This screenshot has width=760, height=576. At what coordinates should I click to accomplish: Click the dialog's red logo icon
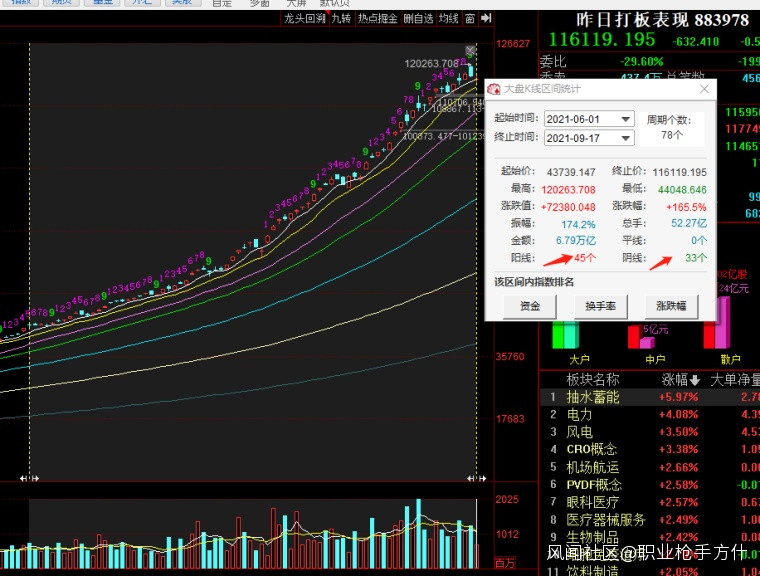[x=494, y=89]
